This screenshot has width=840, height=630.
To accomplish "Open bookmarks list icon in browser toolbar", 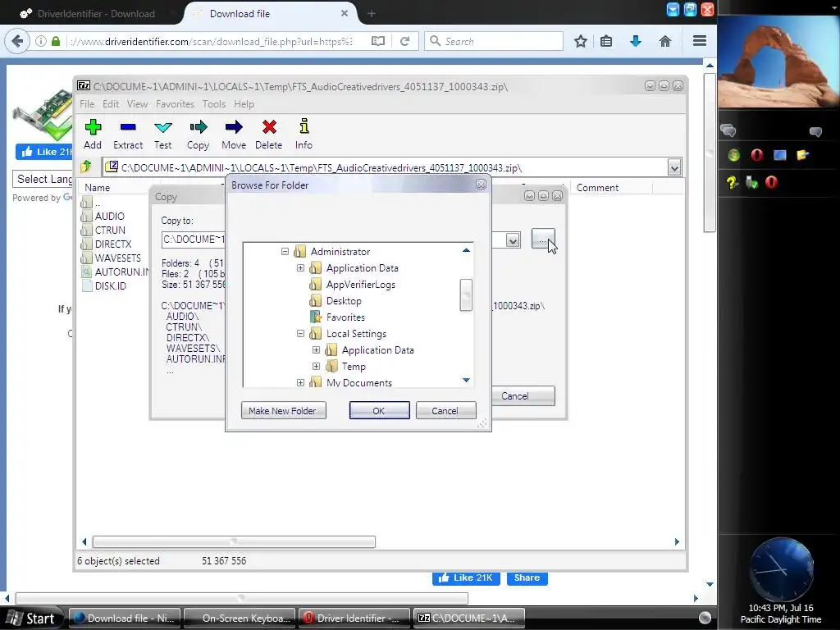I will pyautogui.click(x=606, y=41).
